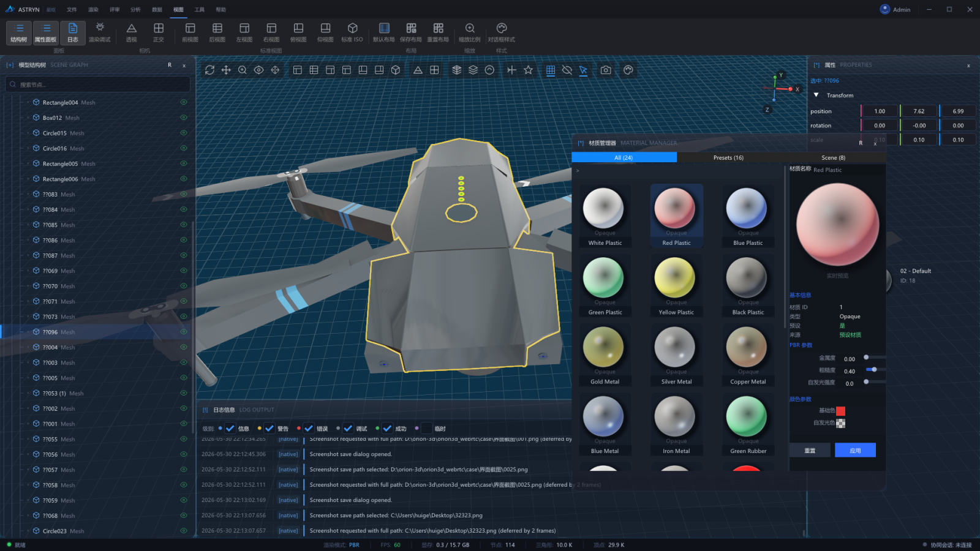Screen dimensions: 980x551
Task: Click the red 基础色 color swatch
Action: (840, 411)
